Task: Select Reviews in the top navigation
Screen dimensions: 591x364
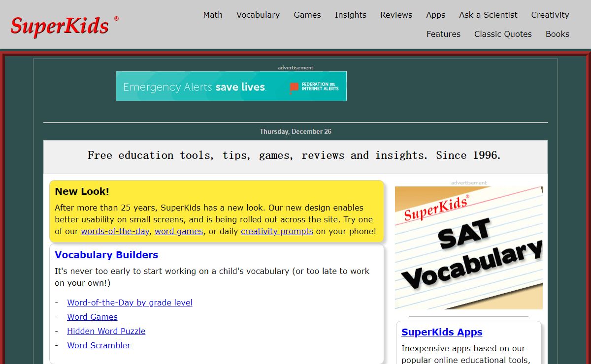Action: pos(396,15)
